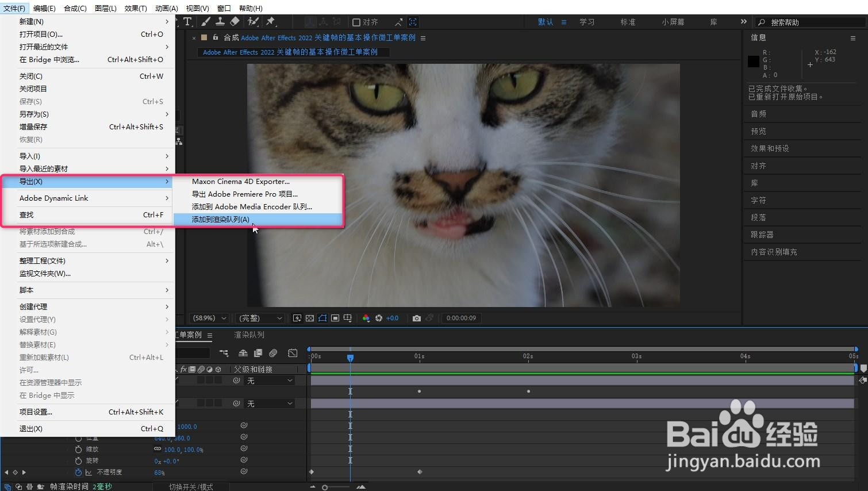
Task: Go to the previous keyframe arrow
Action: (6, 472)
